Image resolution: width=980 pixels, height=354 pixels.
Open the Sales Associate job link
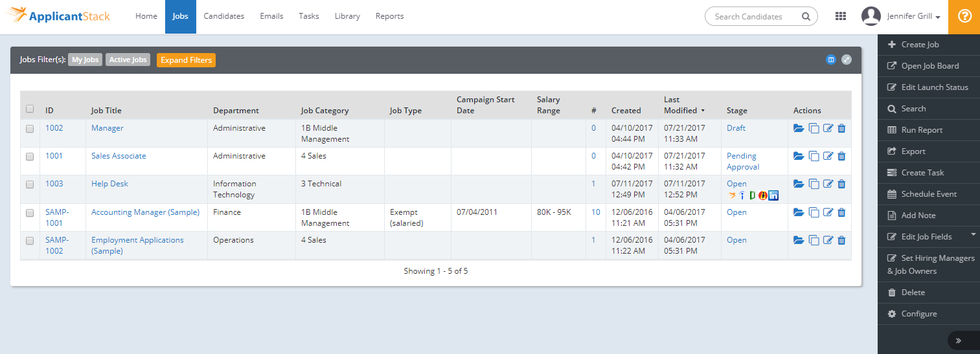(119, 156)
